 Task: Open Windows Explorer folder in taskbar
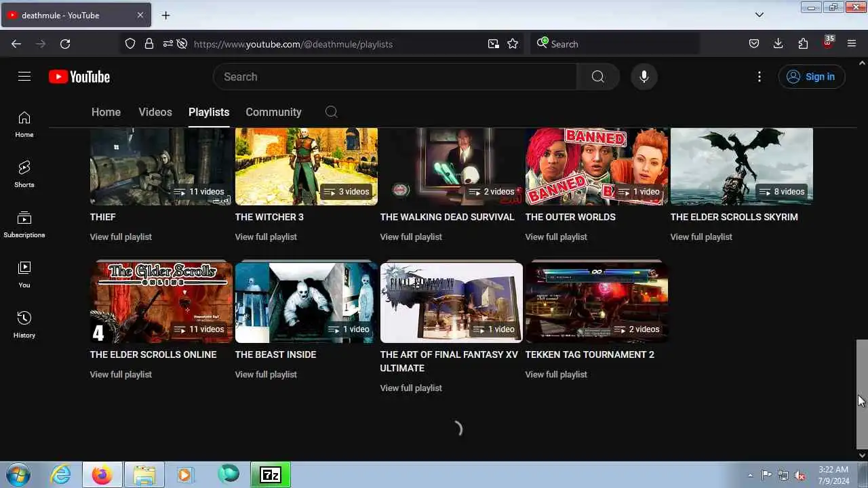point(144,474)
